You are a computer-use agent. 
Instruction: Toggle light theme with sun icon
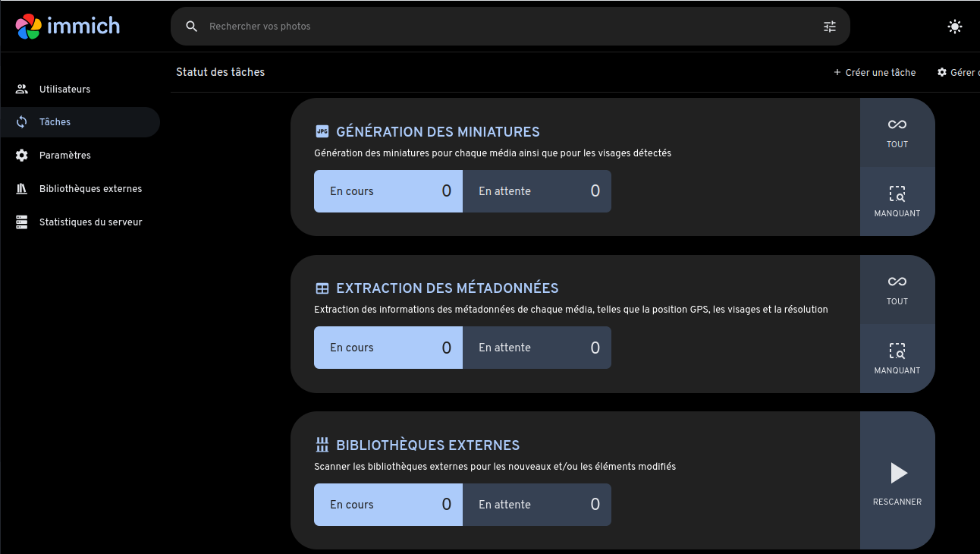954,27
